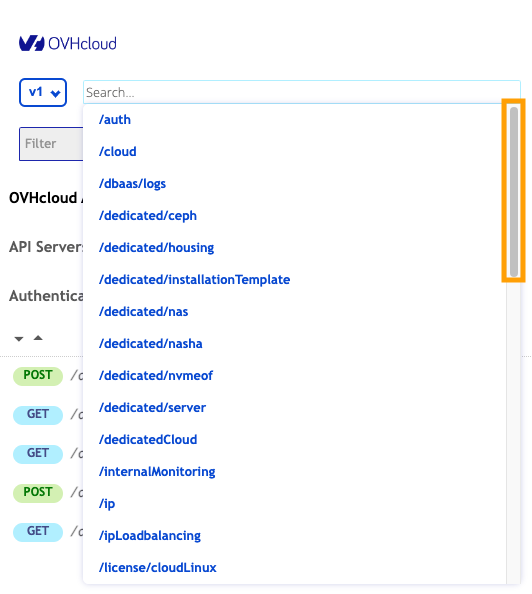Open the first GET operation row
The width and height of the screenshot is (532, 594).
[x=48, y=415]
